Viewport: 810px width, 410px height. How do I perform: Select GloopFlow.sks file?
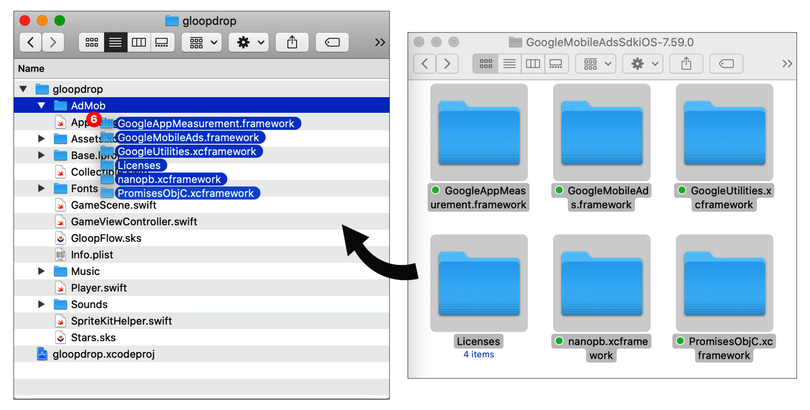point(201,238)
